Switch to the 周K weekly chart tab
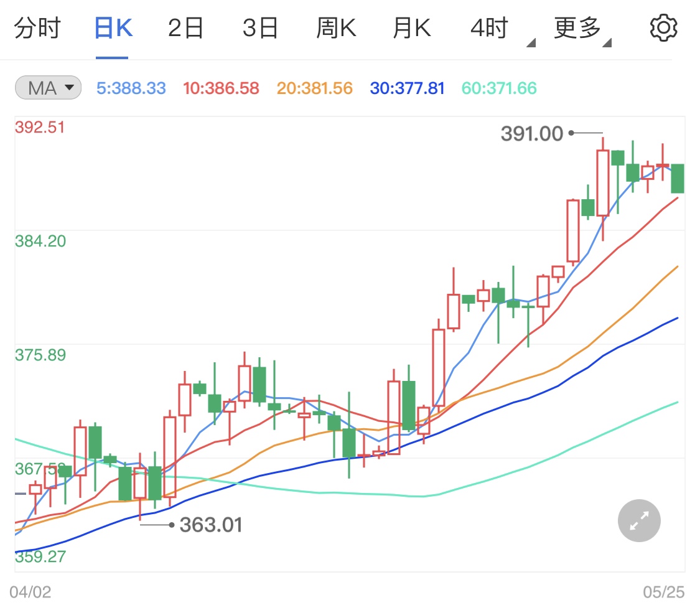This screenshot has height=605, width=700. 336,27
